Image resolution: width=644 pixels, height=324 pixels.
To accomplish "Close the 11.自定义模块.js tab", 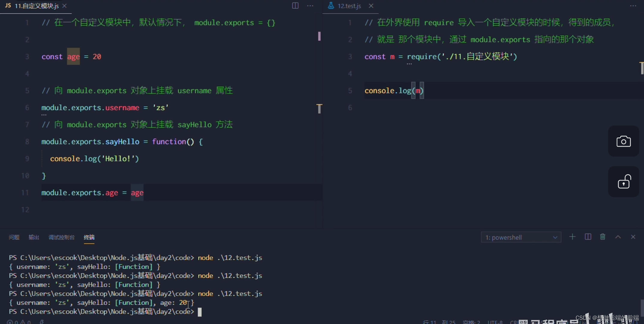I will pos(64,6).
